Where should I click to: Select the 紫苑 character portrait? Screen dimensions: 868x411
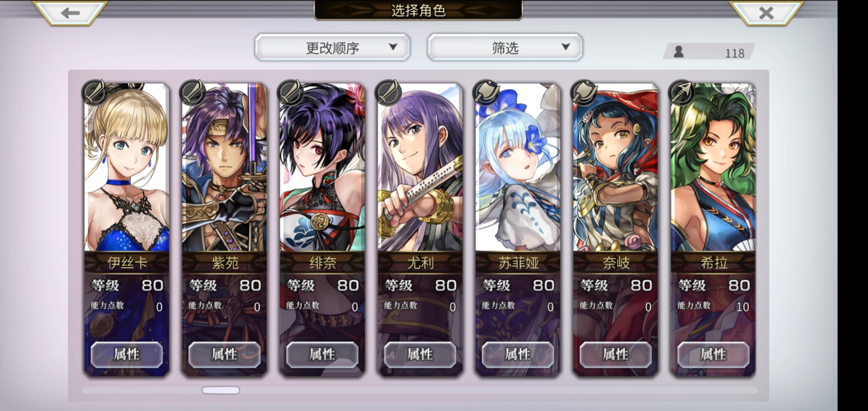[x=224, y=167]
